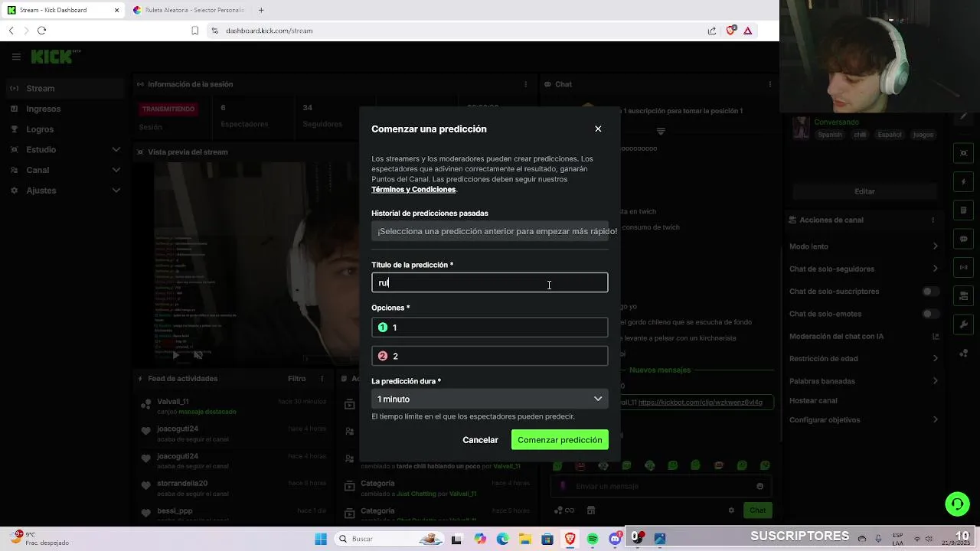Open Discord from the taskbar
This screenshot has width=980, height=551.
[x=615, y=539]
